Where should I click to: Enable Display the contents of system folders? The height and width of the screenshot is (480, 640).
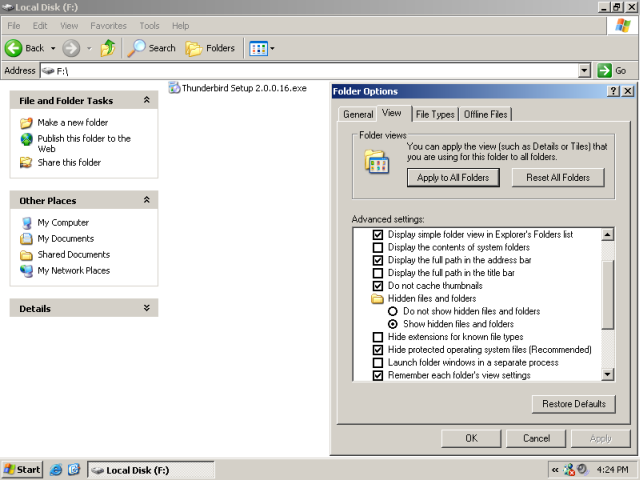378,247
